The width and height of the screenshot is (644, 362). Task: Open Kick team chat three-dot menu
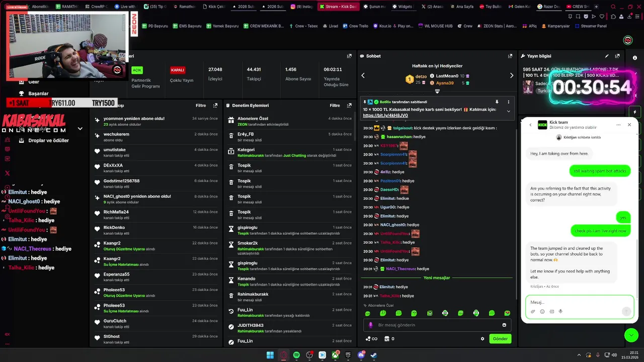(618, 125)
